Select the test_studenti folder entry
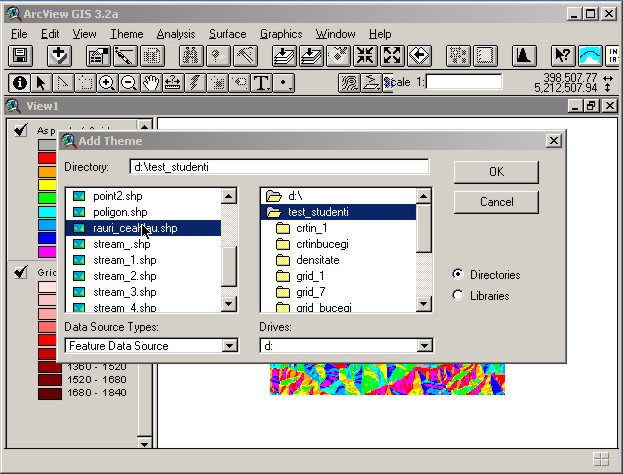The width and height of the screenshot is (623, 474). (338, 212)
